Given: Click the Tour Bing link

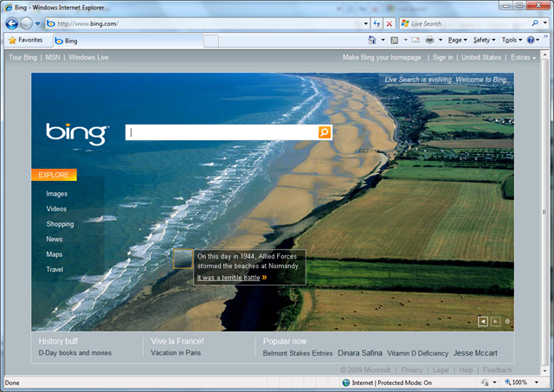Looking at the screenshot, I should 23,57.
